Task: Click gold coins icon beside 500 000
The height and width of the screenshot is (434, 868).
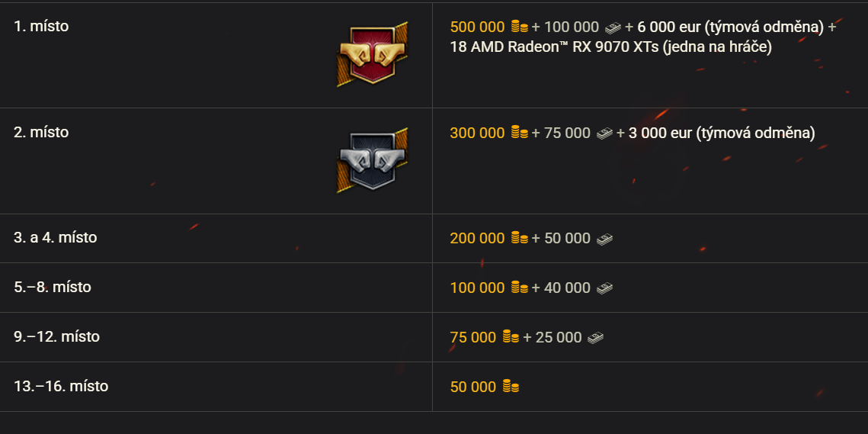Action: [520, 27]
